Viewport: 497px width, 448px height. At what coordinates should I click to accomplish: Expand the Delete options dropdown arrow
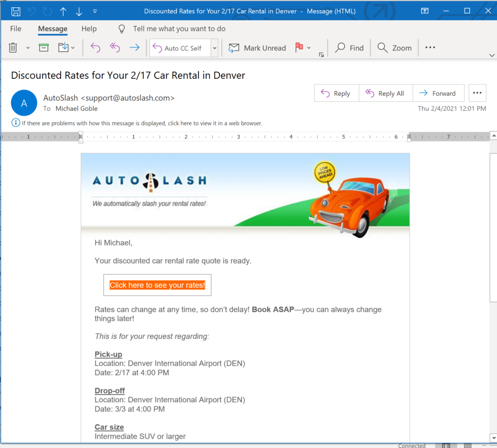28,48
